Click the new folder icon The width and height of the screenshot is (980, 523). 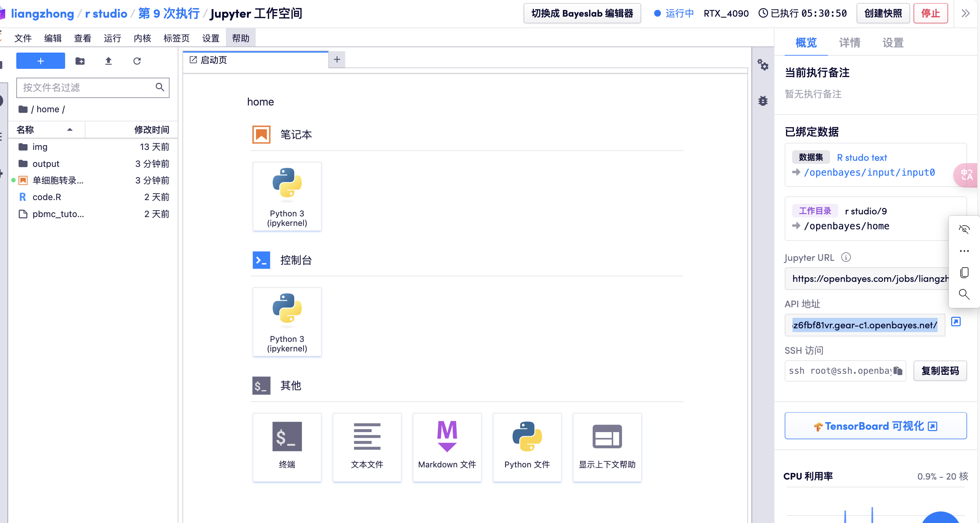click(80, 61)
